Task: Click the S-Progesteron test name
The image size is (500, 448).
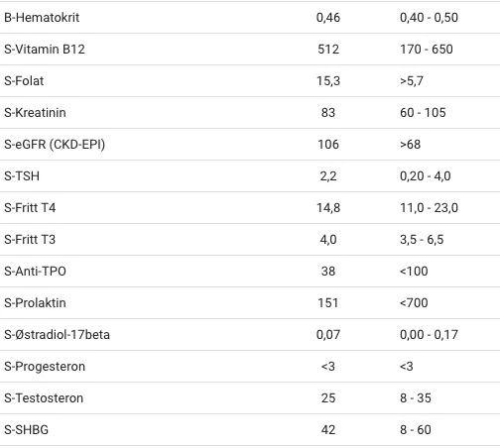Action: tap(45, 367)
